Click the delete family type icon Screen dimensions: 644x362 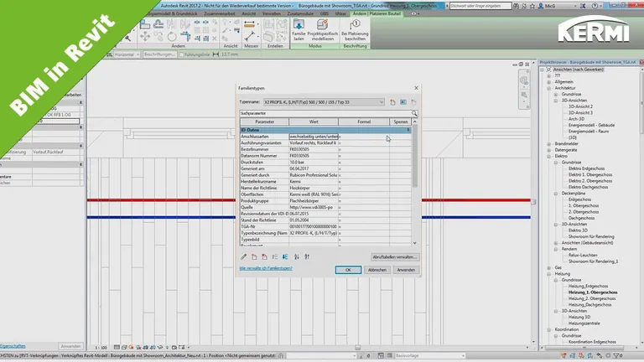click(413, 101)
